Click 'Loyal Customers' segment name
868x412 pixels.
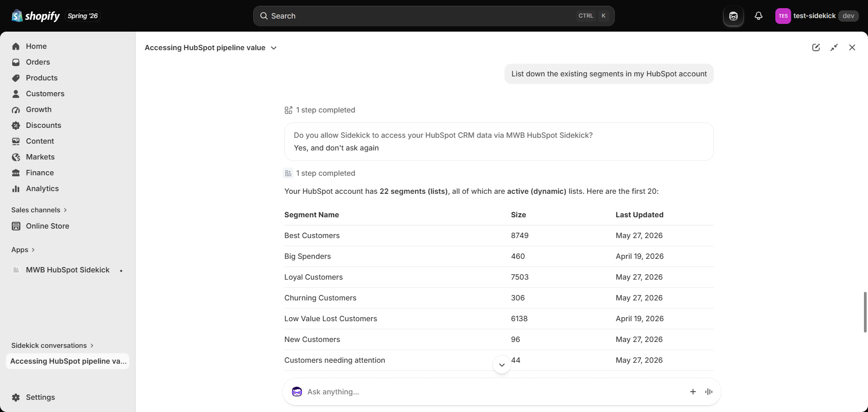313,277
